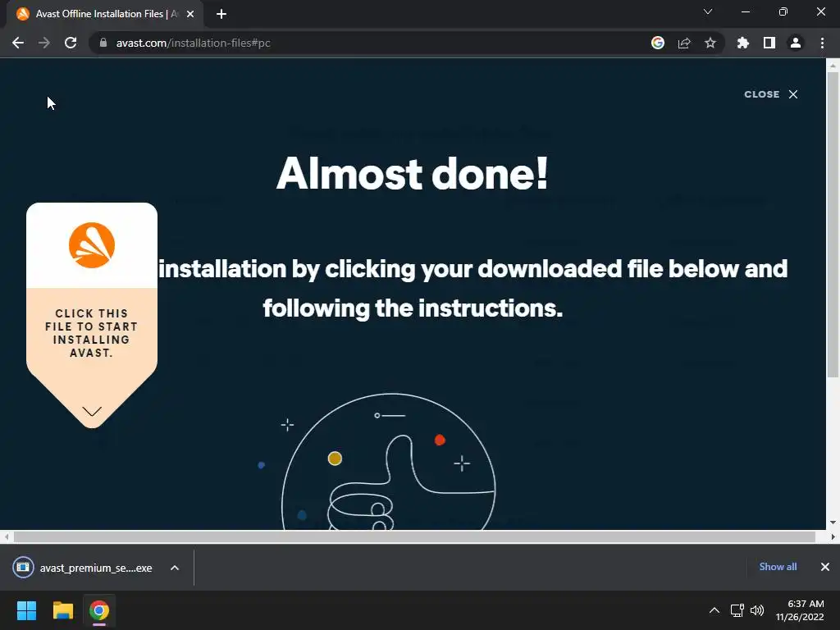Click the Google icon in address bar
This screenshot has width=840, height=630.
click(x=657, y=43)
